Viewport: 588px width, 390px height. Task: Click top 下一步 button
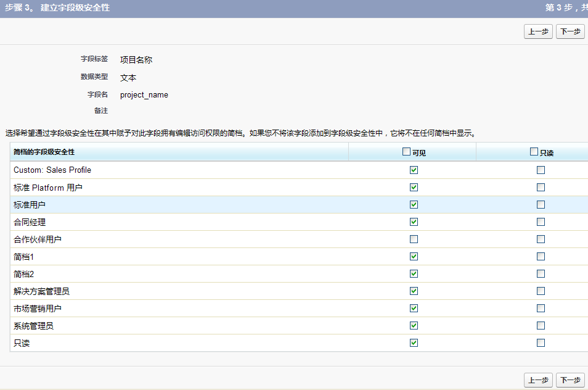(x=570, y=32)
